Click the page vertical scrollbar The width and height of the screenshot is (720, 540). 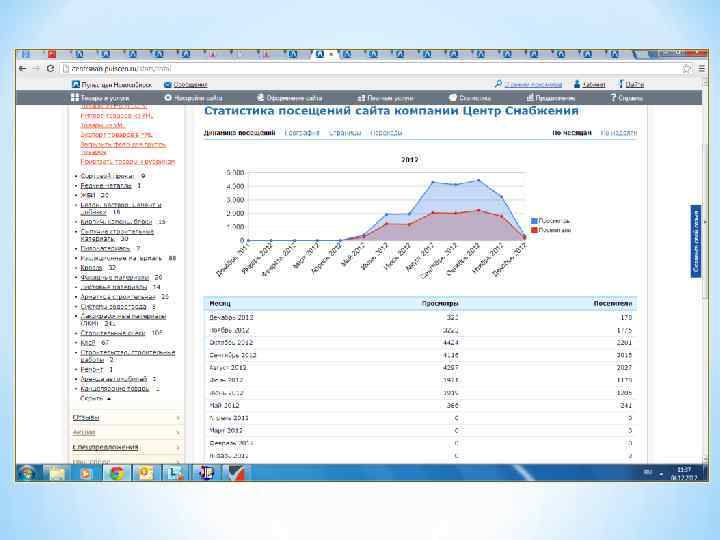[705, 220]
